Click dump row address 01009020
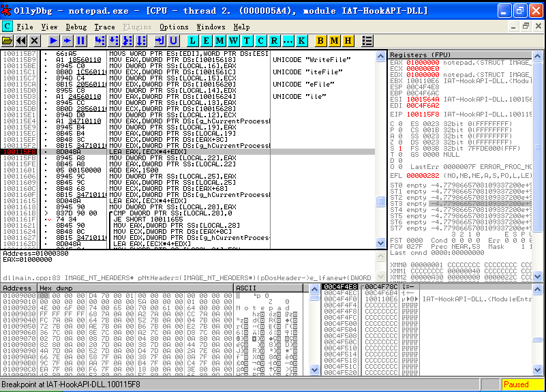The width and height of the screenshot is (546, 392). click(x=20, y=307)
